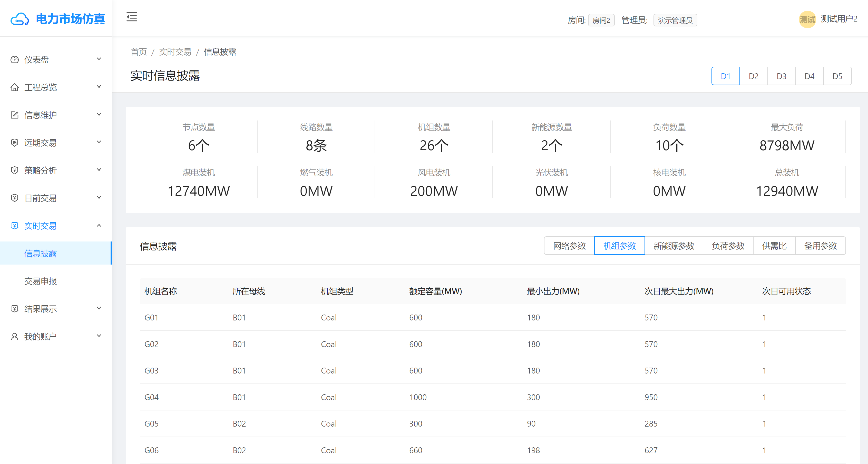Select the D1 day option
This screenshot has height=464, width=868.
(725, 76)
